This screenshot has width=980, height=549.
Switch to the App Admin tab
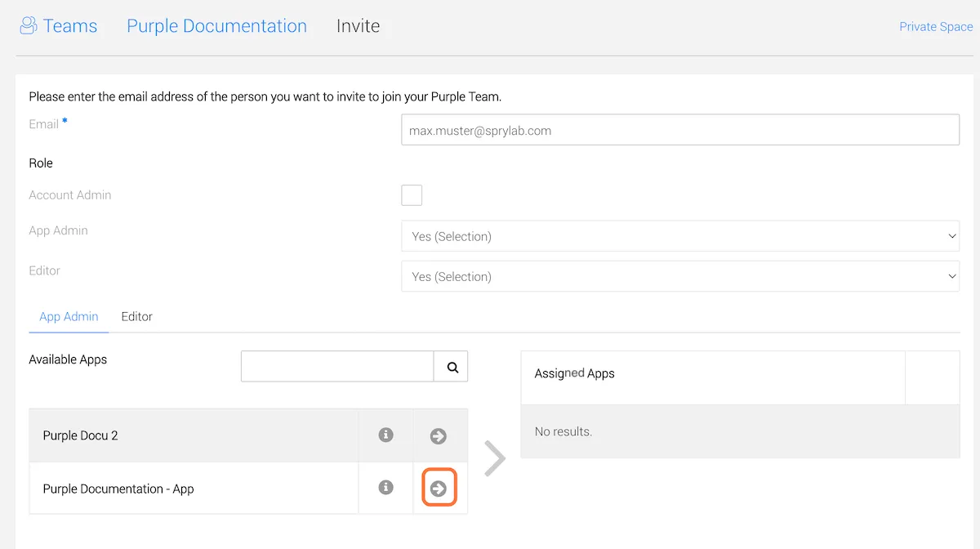pyautogui.click(x=69, y=316)
